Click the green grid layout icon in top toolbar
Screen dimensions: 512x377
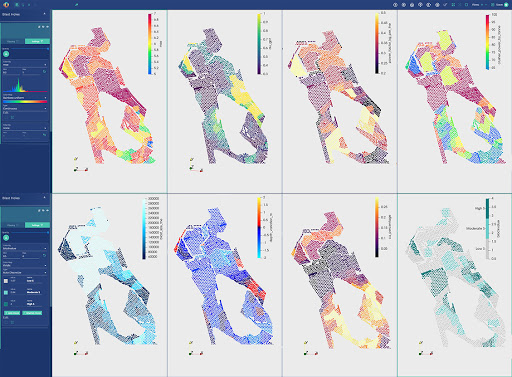tap(453, 5)
